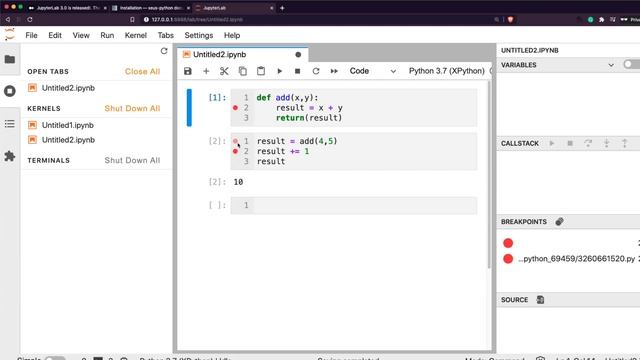Switch to the JupyterLab 3.0 released browser tab
The width and height of the screenshot is (640, 360).
tap(67, 8)
